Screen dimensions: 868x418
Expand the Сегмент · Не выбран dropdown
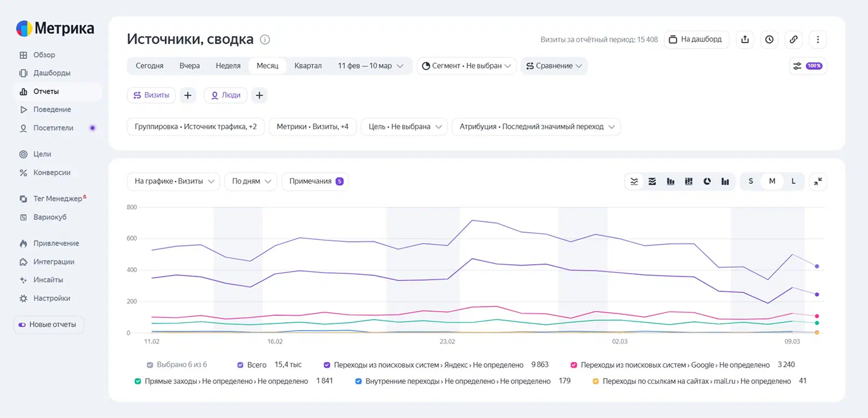click(x=466, y=66)
